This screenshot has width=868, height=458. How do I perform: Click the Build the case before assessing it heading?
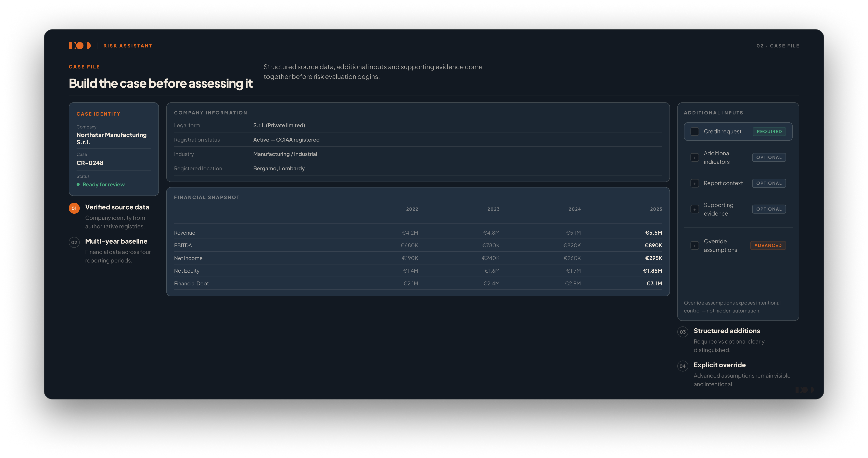click(160, 83)
